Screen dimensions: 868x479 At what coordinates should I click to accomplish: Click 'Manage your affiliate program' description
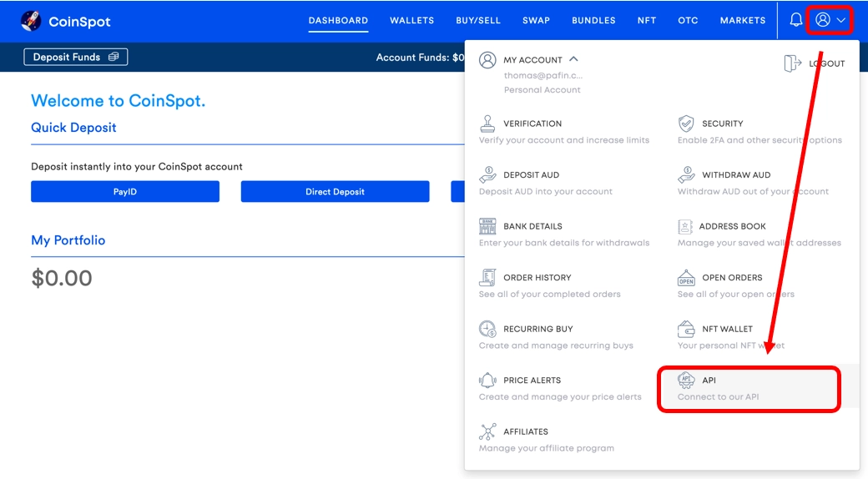[547, 448]
